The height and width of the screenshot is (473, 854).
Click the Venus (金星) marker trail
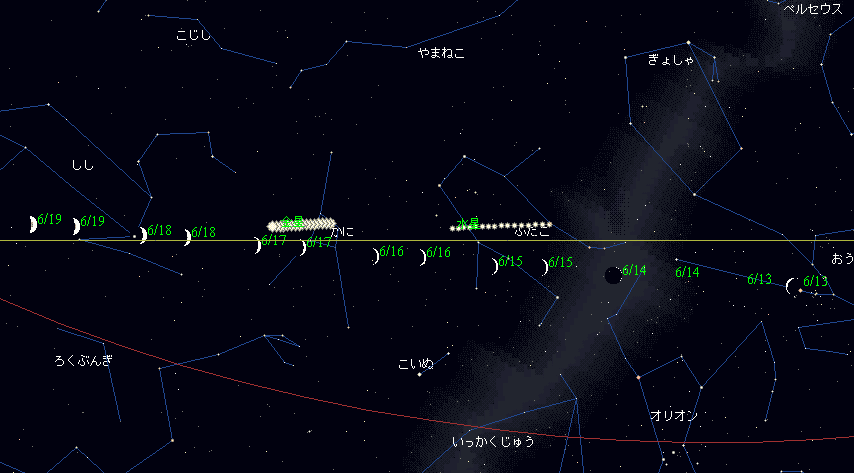tap(301, 225)
